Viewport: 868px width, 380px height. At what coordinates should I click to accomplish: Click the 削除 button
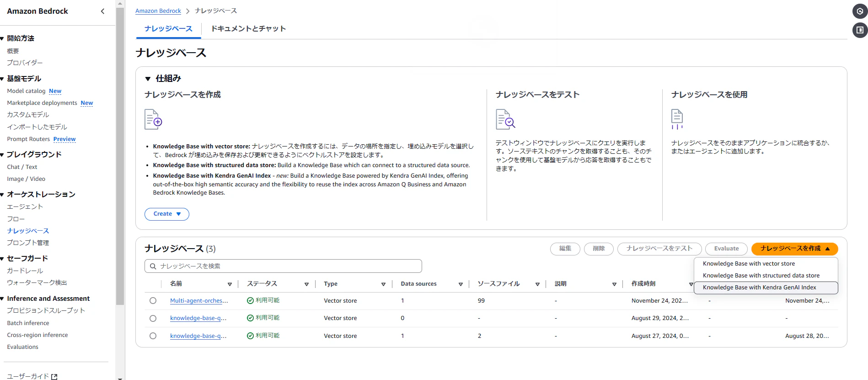coord(599,249)
